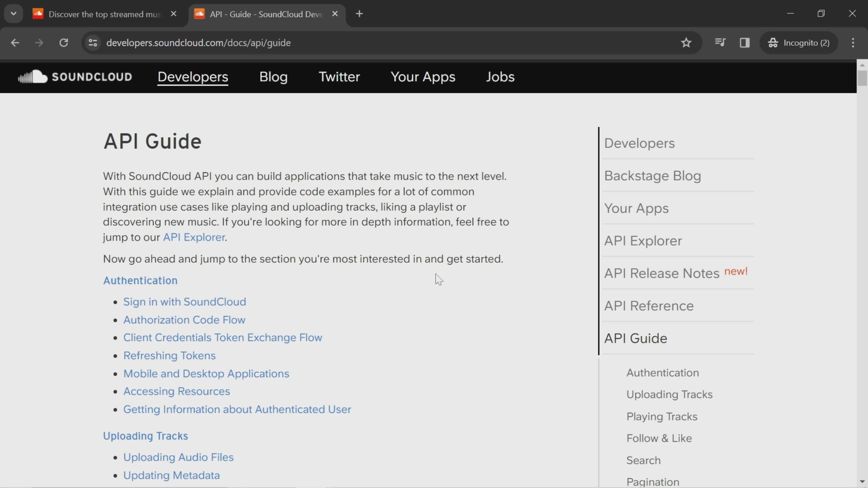Open 'Sign in with SoundCloud' link
Viewport: 868px width, 488px height.
184,302
